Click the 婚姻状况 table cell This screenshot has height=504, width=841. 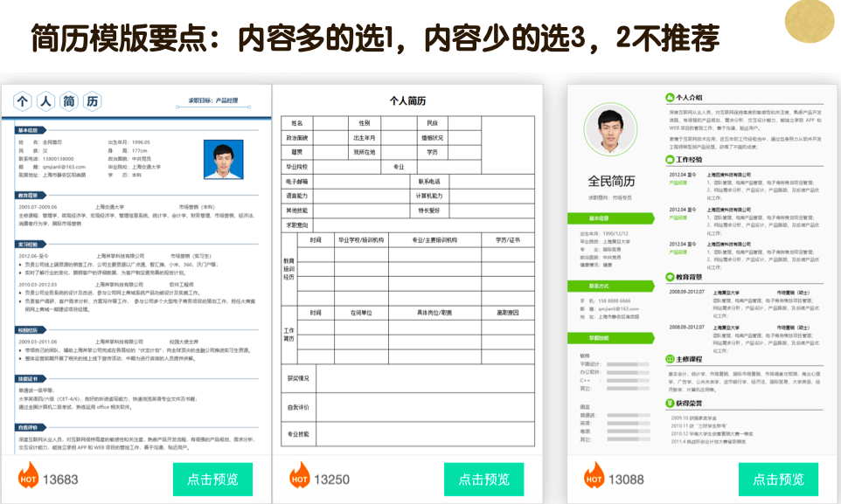coord(432,138)
